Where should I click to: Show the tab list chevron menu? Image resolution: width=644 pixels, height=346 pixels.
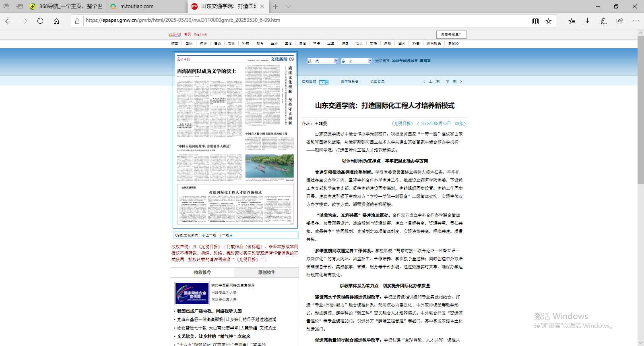[288, 6]
